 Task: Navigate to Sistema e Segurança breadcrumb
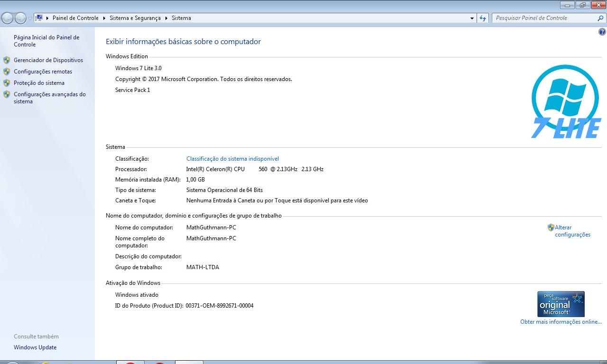[135, 18]
